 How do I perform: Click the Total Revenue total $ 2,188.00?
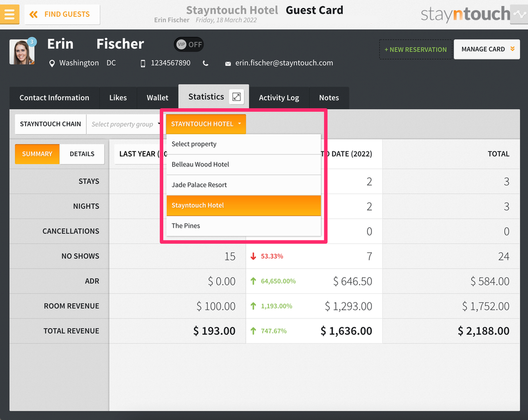pos(484,331)
